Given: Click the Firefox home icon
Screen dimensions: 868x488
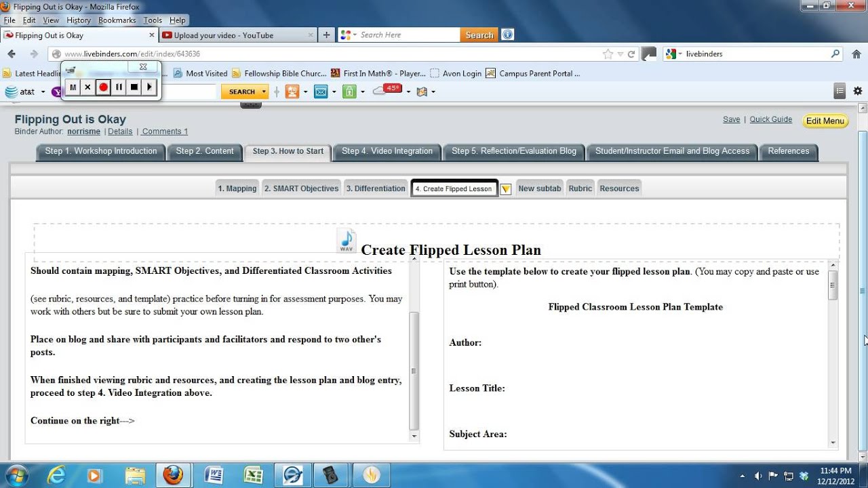Looking at the screenshot, I should (x=856, y=54).
